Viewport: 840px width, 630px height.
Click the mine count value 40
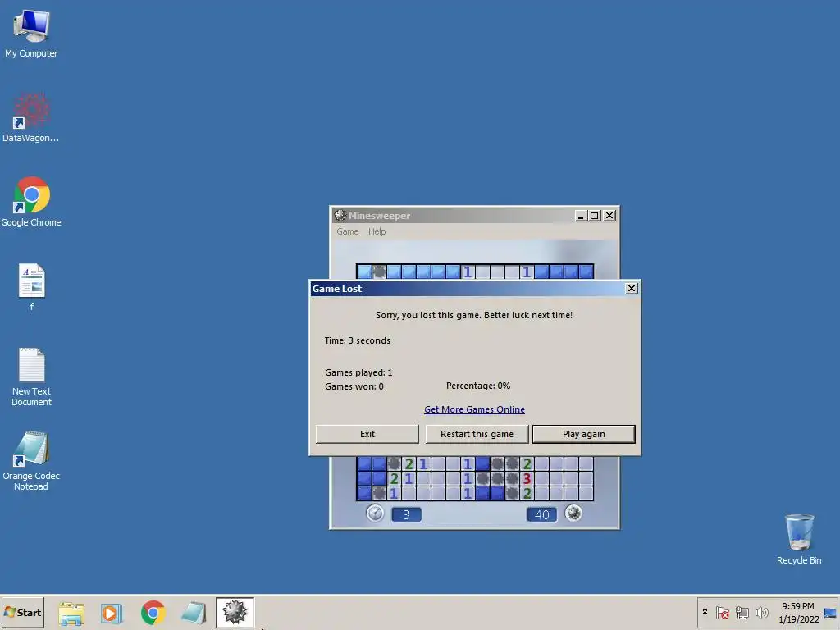(541, 515)
